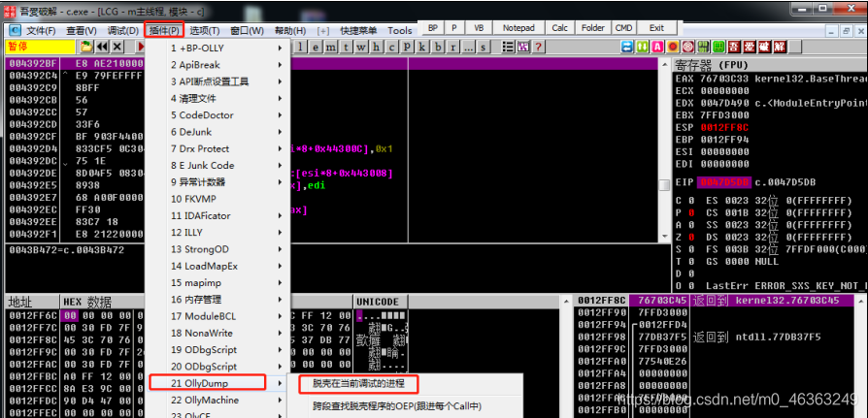Viewport: 868px width, 418px height.
Task: Expand the '2 ApiBreak' plugin submenu
Action: click(x=217, y=65)
